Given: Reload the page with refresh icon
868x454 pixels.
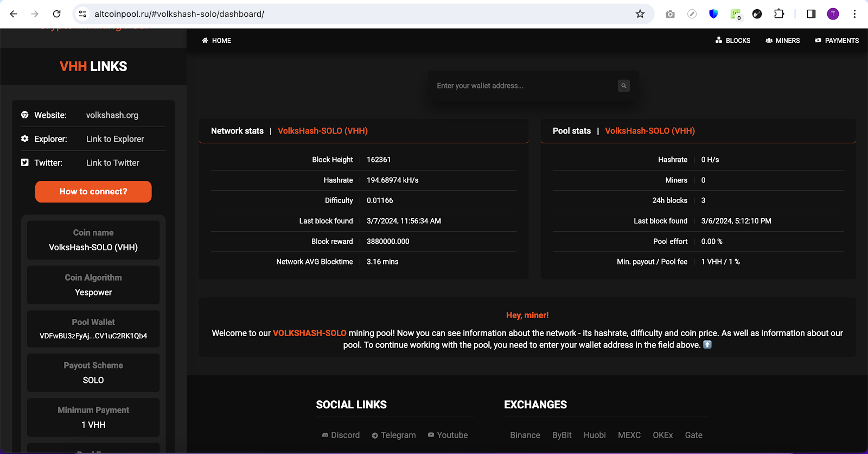Looking at the screenshot, I should pos(56,14).
